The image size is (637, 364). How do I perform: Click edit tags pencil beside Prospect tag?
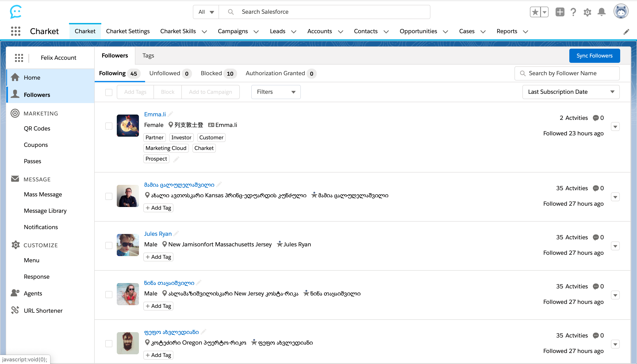tap(176, 159)
